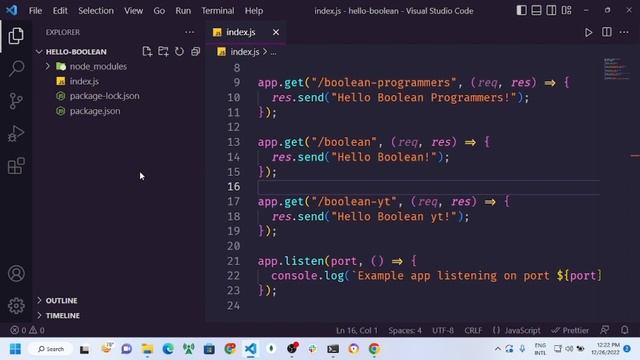Open editor more actions ellipsis
This screenshot has width=640, height=360.
624,32
